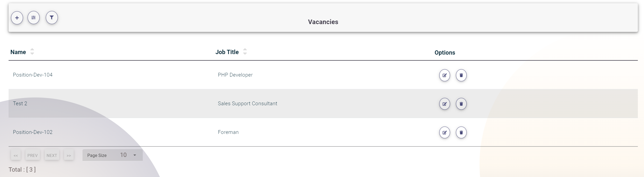Edit the Position-Dev-102 Foreman vacancy

click(445, 132)
